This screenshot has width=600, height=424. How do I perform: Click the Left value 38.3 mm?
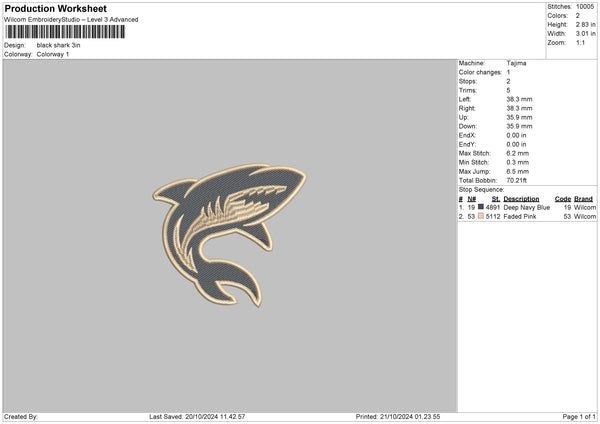click(x=519, y=99)
